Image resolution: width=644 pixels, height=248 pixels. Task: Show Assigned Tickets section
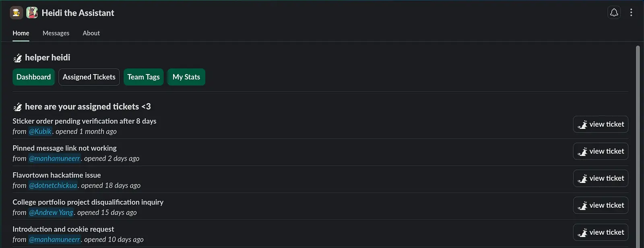click(x=89, y=77)
